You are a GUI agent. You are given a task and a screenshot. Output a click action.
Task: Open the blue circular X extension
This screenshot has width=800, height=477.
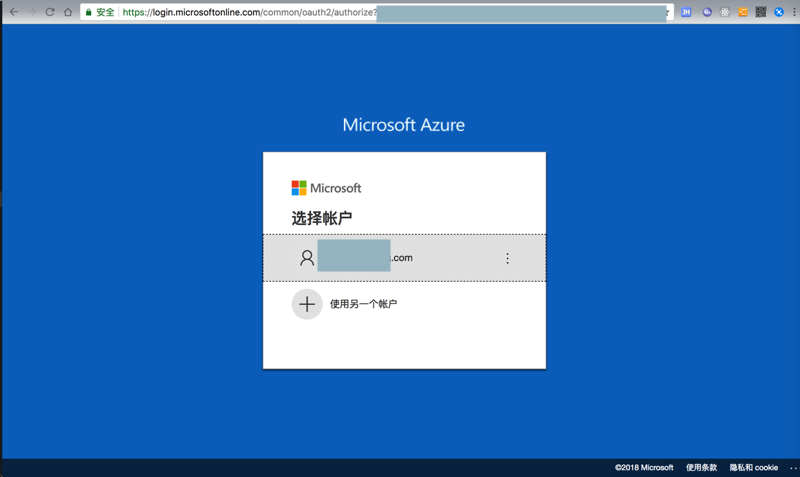coord(779,12)
